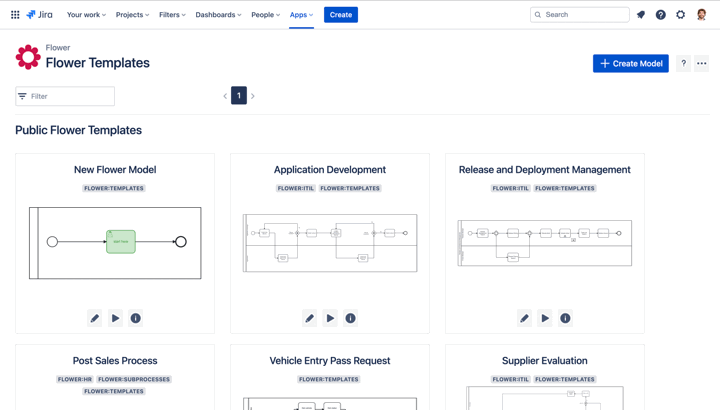This screenshot has width=720, height=410.
Task: Edit the Release and Deployment Management template
Action: click(x=524, y=318)
